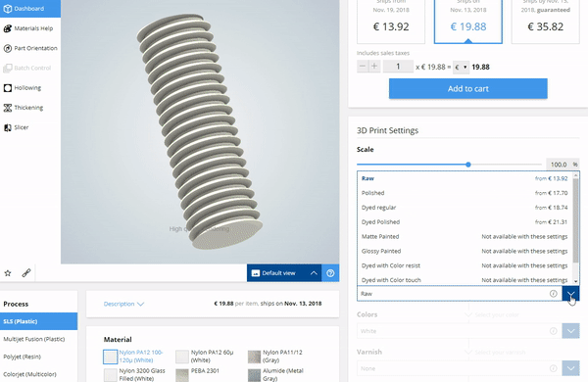
Task: Click the Add to cart button
Action: pyautogui.click(x=468, y=88)
